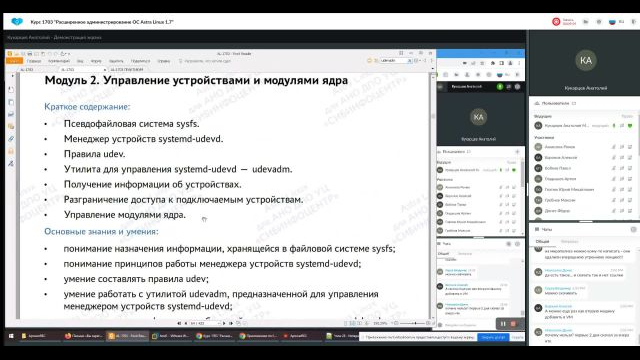Toggle screen share icon for participant Бойков Павел
640x360 pixels.
tap(630, 168)
